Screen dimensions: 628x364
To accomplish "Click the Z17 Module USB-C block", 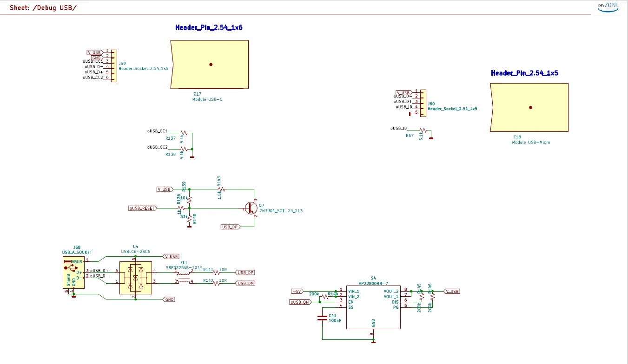I will coord(210,65).
